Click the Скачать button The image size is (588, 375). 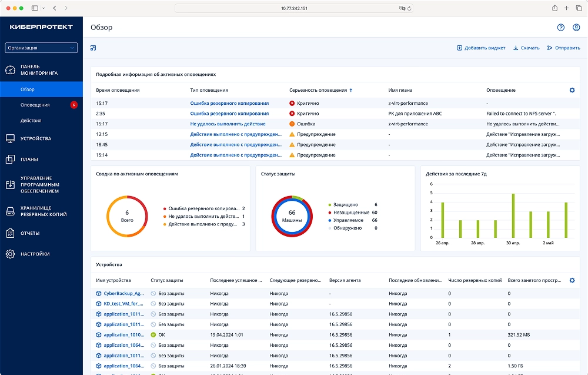click(x=526, y=48)
